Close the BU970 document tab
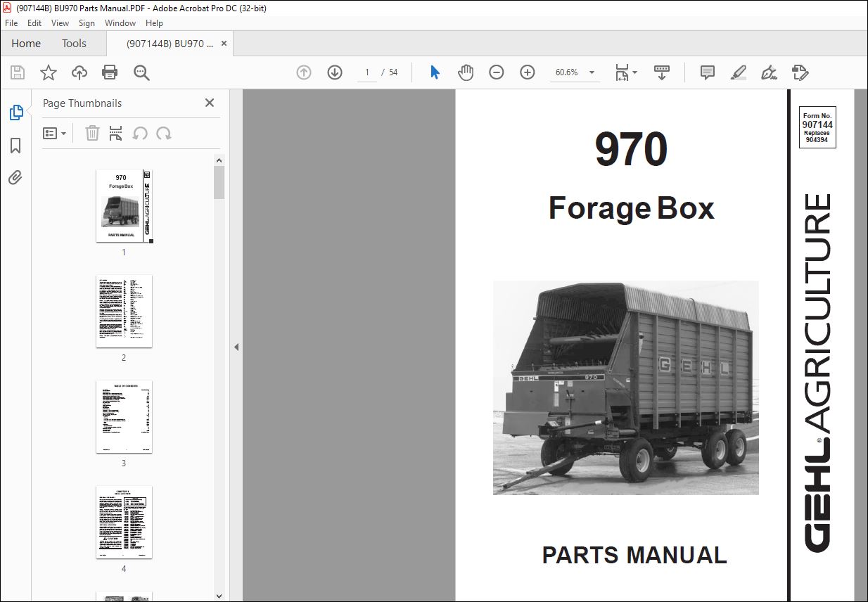This screenshot has width=868, height=602. pos(224,44)
